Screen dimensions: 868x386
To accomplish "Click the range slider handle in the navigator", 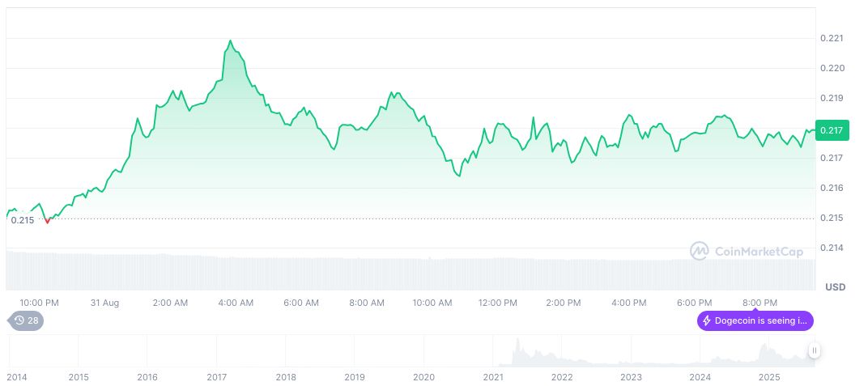I will [x=814, y=350].
